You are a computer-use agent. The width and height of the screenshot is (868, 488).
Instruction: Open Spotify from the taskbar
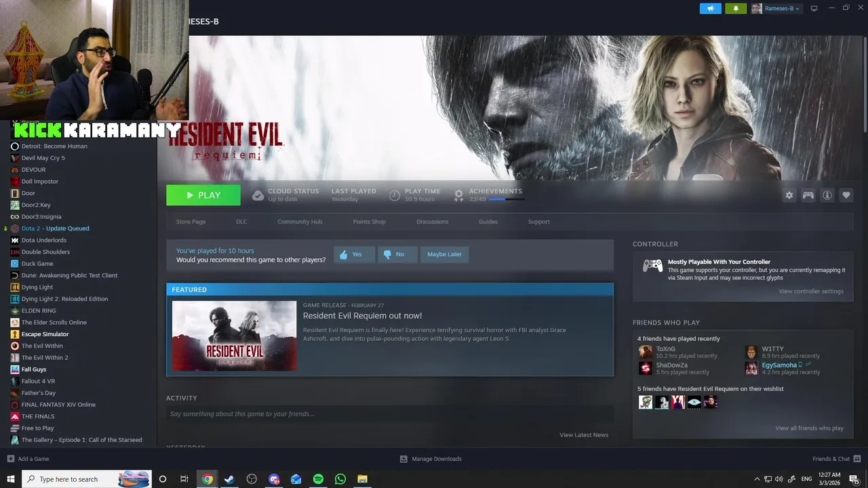coord(318,479)
